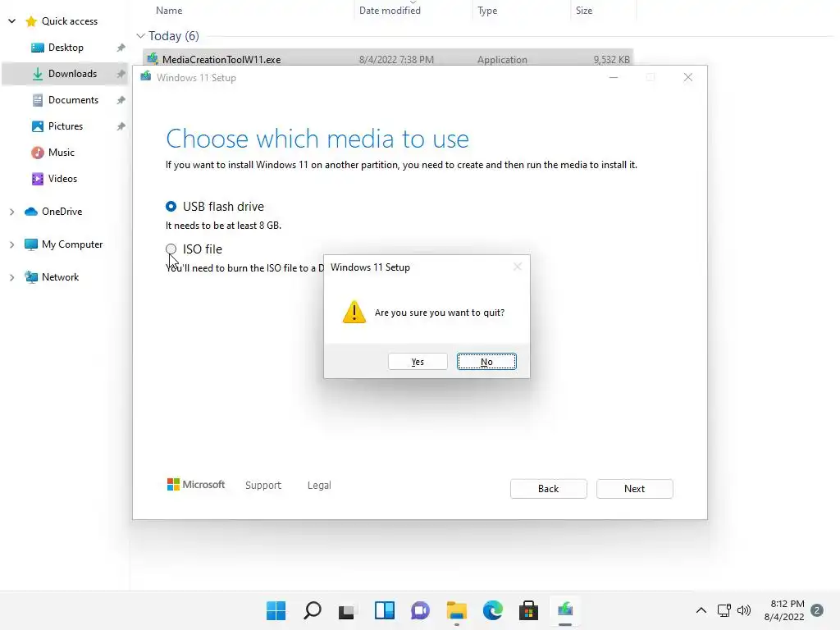Open Microsoft Store from the taskbar
Viewport: 840px width, 630px height.
pyautogui.click(x=528, y=610)
